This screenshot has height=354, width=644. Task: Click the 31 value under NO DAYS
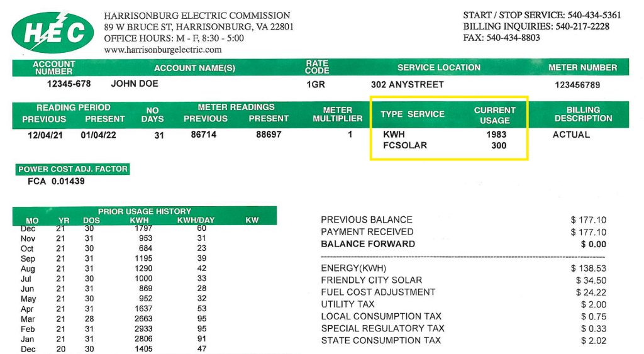coord(159,135)
